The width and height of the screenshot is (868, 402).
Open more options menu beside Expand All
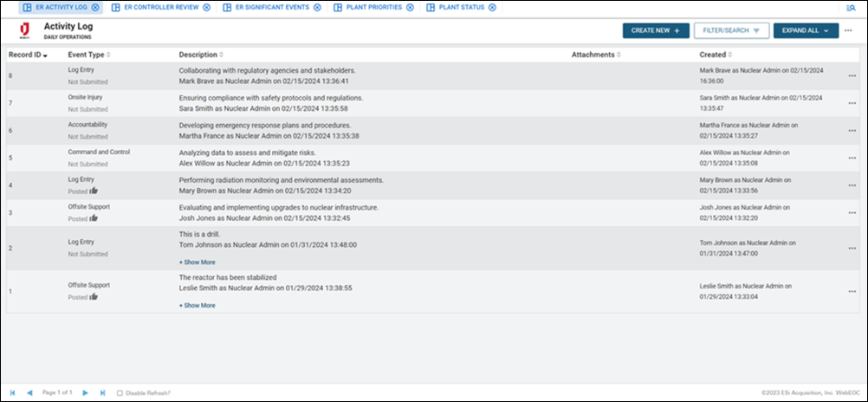[848, 30]
